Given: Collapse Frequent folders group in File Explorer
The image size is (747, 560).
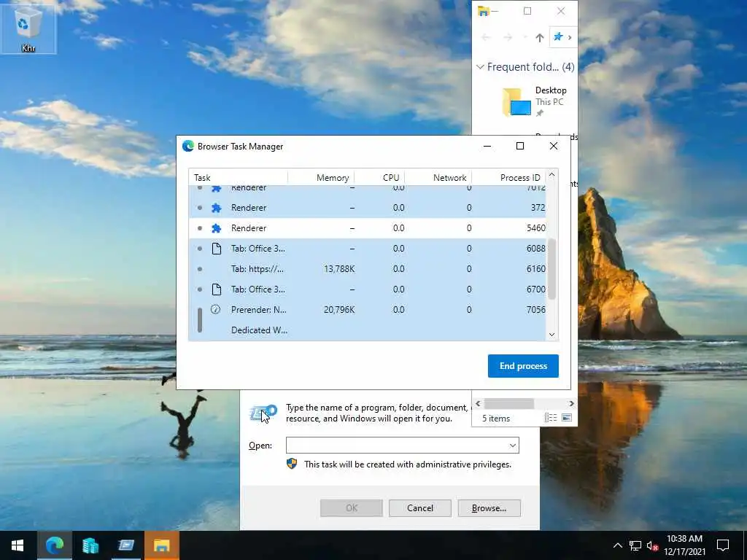Looking at the screenshot, I should [480, 67].
